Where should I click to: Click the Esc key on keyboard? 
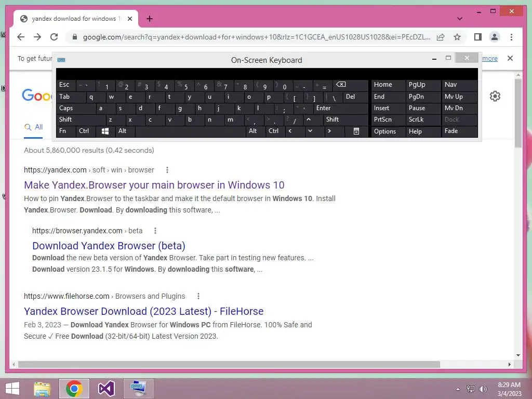(66, 85)
